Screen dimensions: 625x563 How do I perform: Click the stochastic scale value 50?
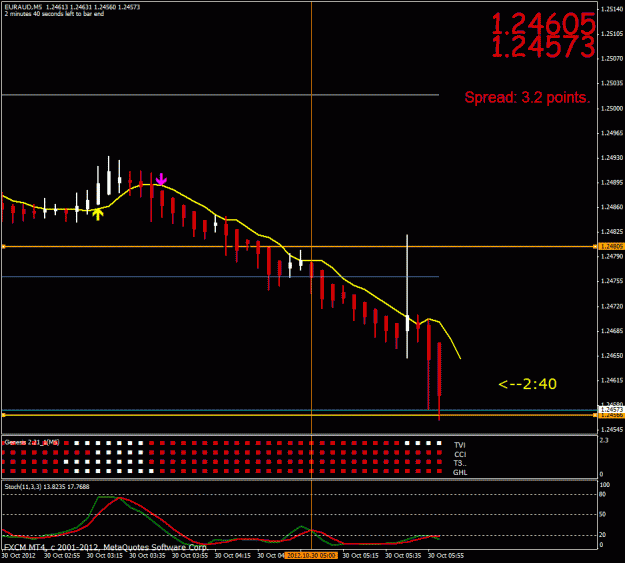pos(603,514)
